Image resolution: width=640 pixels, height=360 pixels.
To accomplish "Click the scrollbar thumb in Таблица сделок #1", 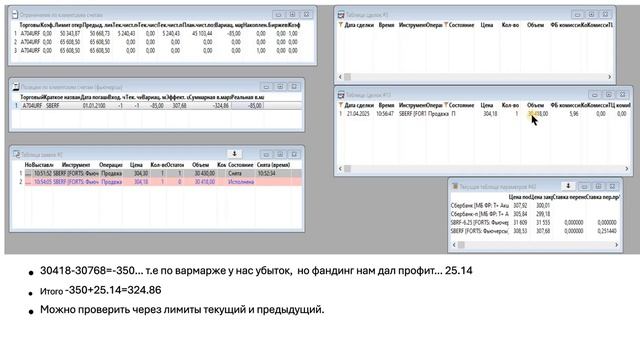I will pos(347,77).
